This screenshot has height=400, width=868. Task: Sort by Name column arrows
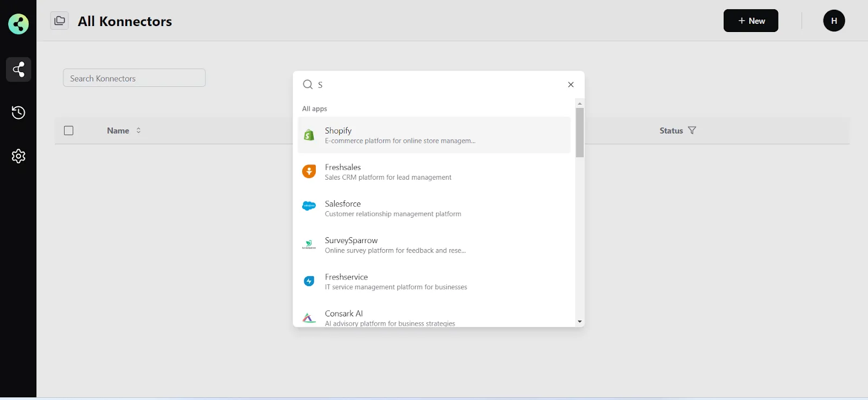click(138, 130)
